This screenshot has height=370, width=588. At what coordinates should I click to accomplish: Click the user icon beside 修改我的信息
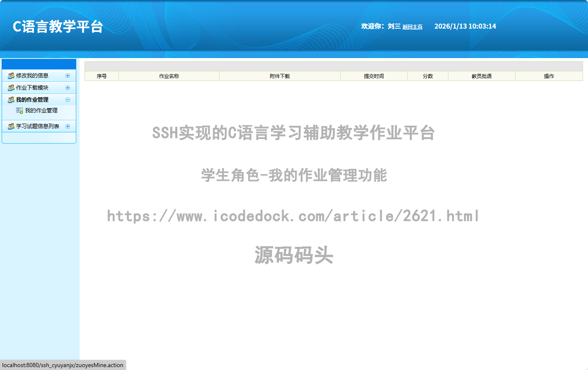point(11,76)
